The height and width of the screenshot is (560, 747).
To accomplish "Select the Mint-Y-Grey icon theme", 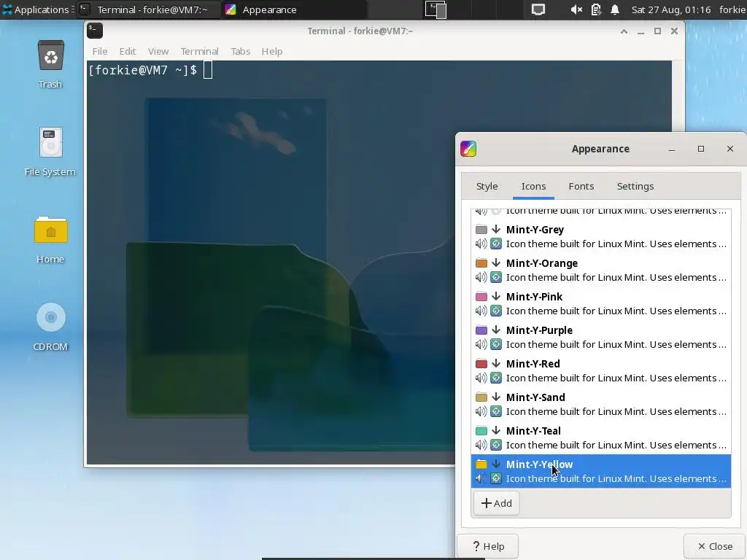I will pos(601,237).
